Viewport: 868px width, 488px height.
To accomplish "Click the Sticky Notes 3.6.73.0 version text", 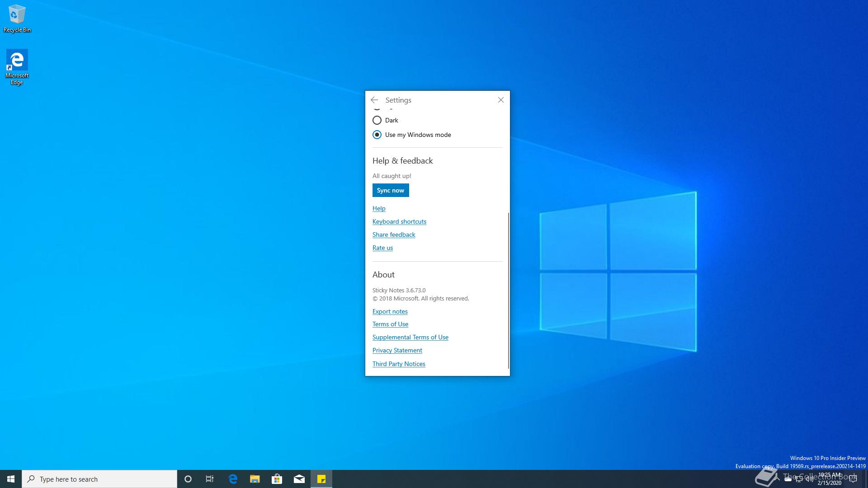I will click(399, 291).
